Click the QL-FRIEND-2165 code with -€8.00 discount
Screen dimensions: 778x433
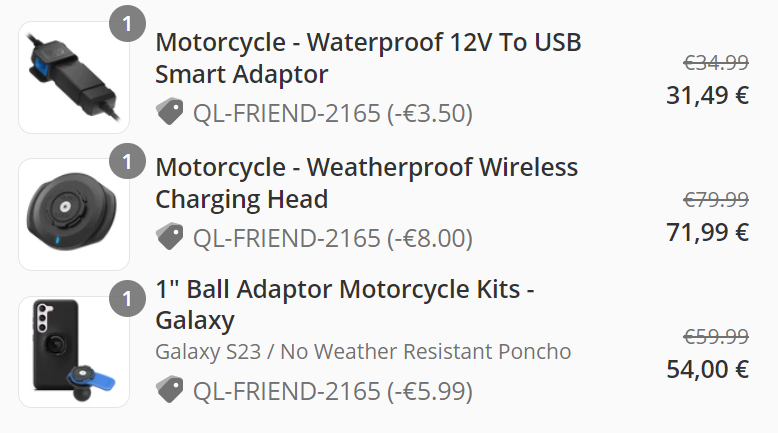pos(332,238)
